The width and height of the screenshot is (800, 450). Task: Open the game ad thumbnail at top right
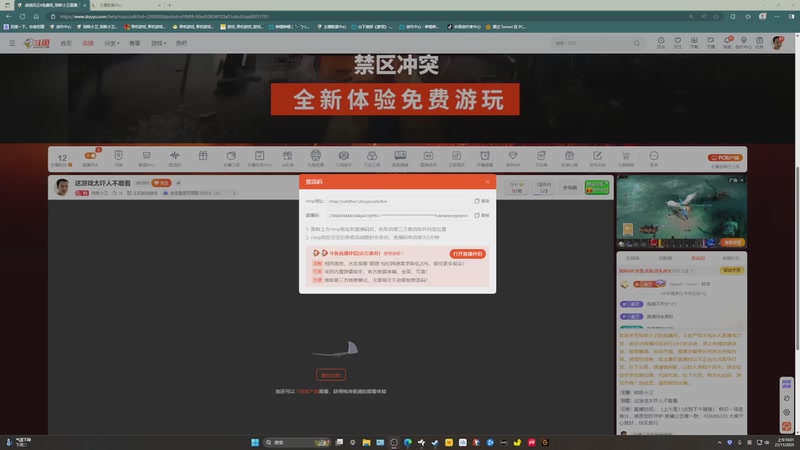(x=682, y=212)
